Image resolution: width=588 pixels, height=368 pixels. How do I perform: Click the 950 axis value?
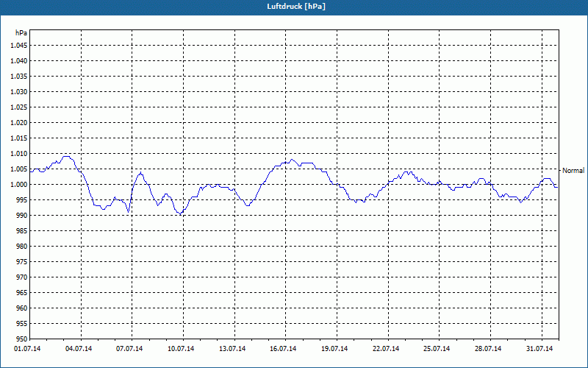pyautogui.click(x=22, y=339)
